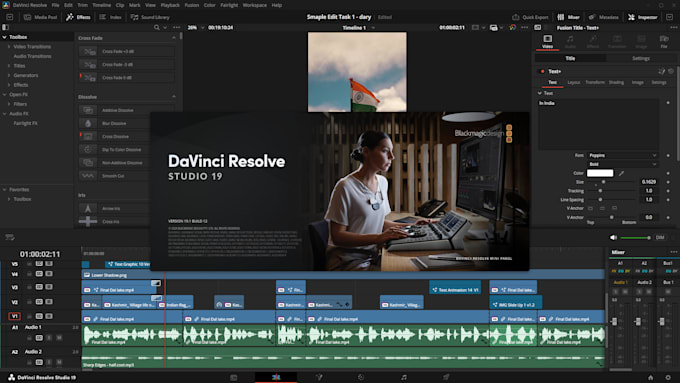Toggle the red Text+ enable dot

point(542,71)
